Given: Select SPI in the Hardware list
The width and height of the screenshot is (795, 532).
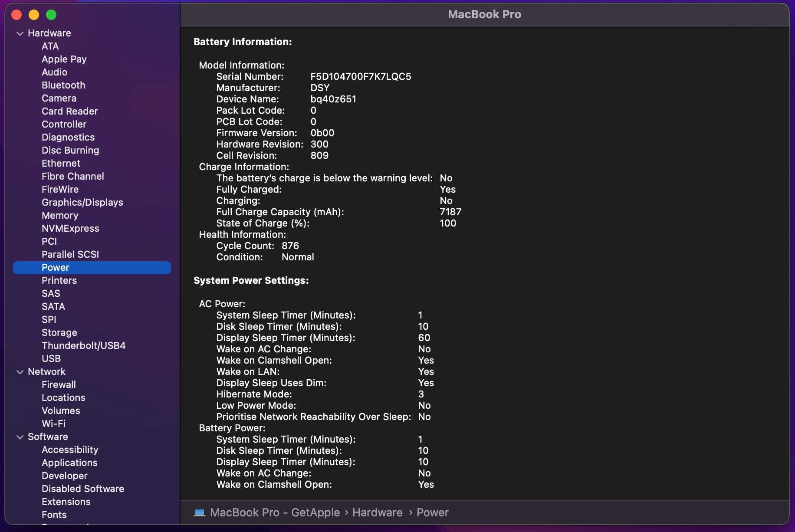Looking at the screenshot, I should 49,319.
